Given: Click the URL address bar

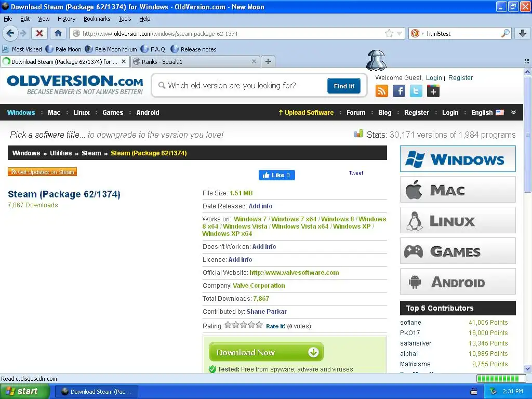Looking at the screenshot, I should (231, 34).
